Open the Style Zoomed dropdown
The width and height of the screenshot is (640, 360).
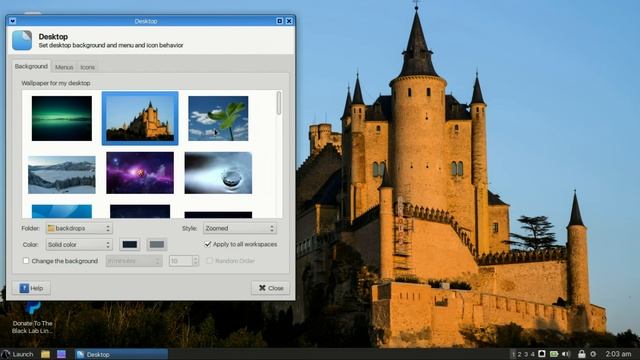pyautogui.click(x=240, y=228)
